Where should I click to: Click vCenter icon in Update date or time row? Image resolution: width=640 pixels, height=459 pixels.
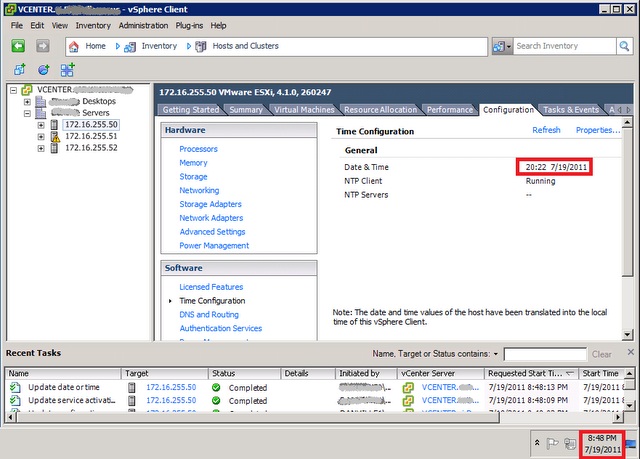point(408,388)
